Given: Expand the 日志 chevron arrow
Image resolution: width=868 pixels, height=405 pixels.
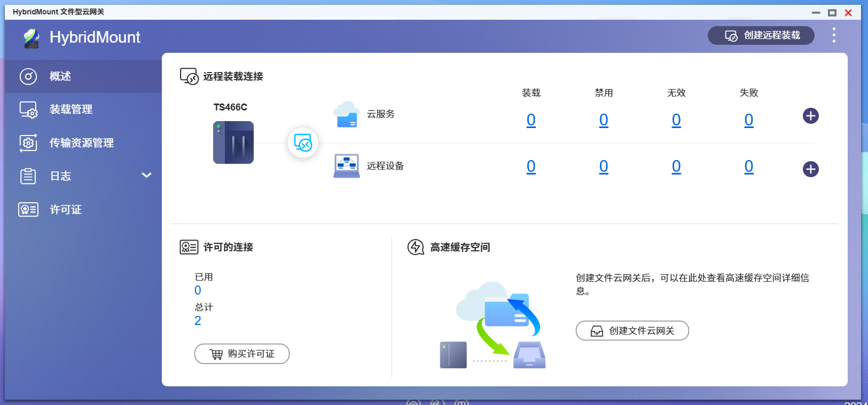Looking at the screenshot, I should [x=146, y=176].
